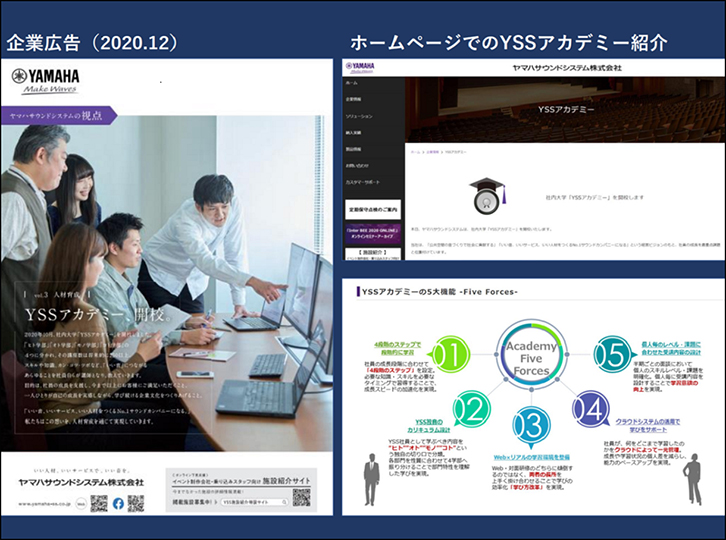Click the ヤマハサウンドシステム株式会社 title in website header
726x540 pixels.
(567, 68)
